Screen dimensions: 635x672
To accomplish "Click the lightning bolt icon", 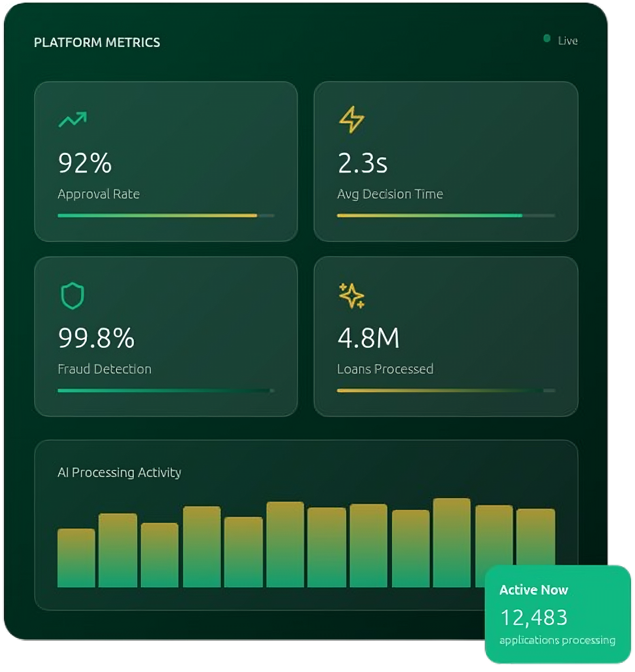I will [351, 120].
